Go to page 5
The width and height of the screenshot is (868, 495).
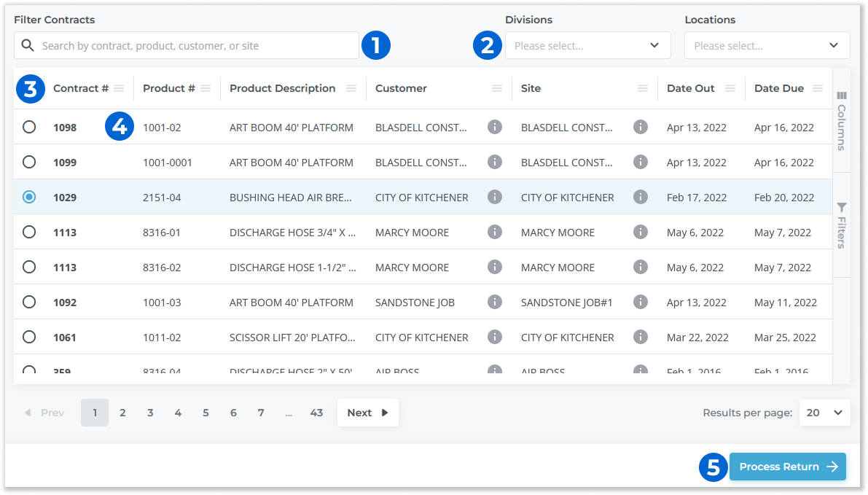[206, 413]
